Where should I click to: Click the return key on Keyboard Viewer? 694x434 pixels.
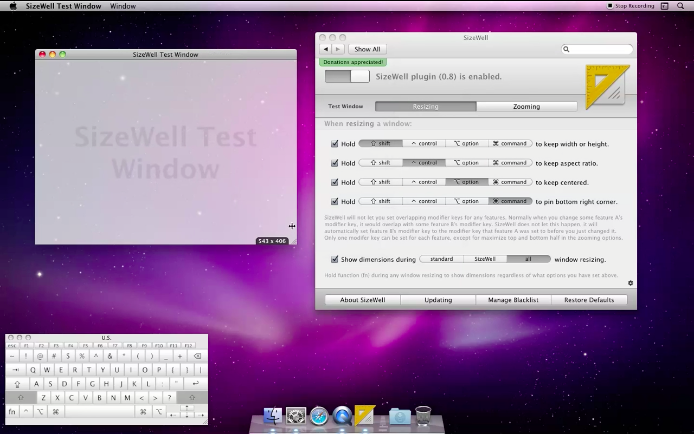coord(195,384)
